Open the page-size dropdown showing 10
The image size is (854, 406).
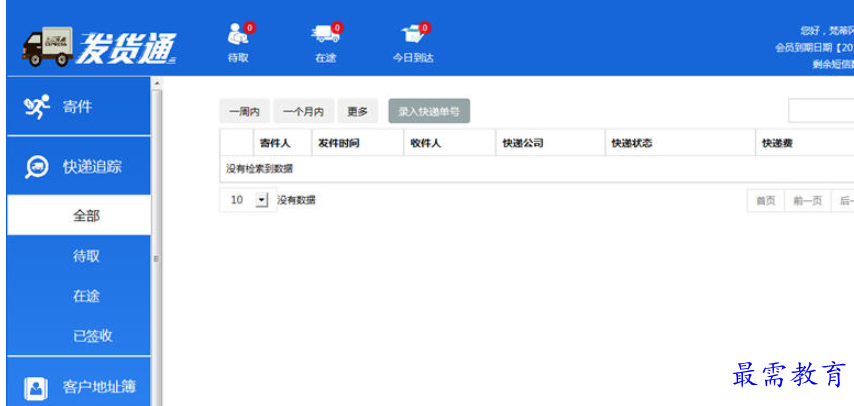tap(248, 200)
